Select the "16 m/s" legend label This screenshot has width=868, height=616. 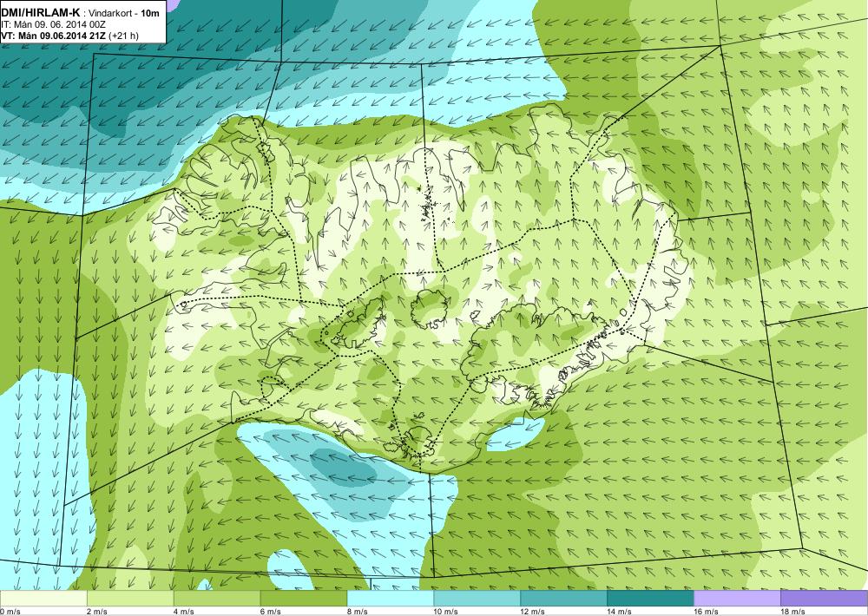click(707, 612)
